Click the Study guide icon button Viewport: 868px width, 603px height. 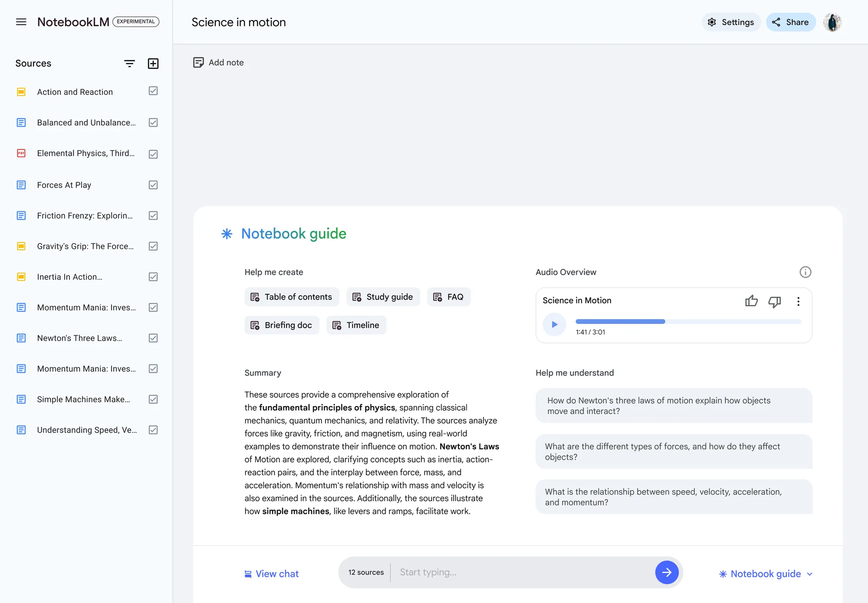[x=357, y=297]
